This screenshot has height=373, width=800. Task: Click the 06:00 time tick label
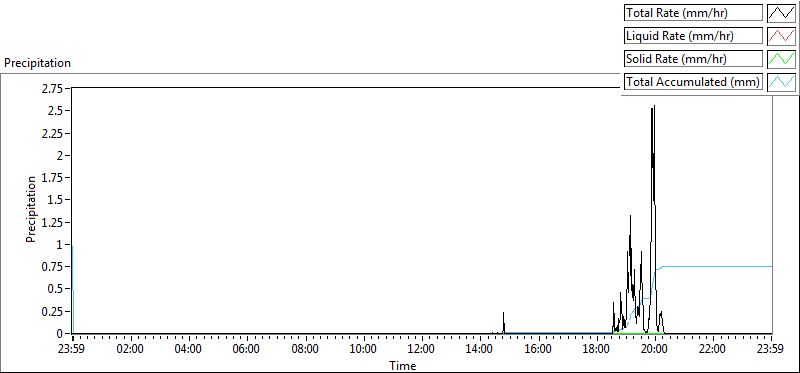[247, 350]
